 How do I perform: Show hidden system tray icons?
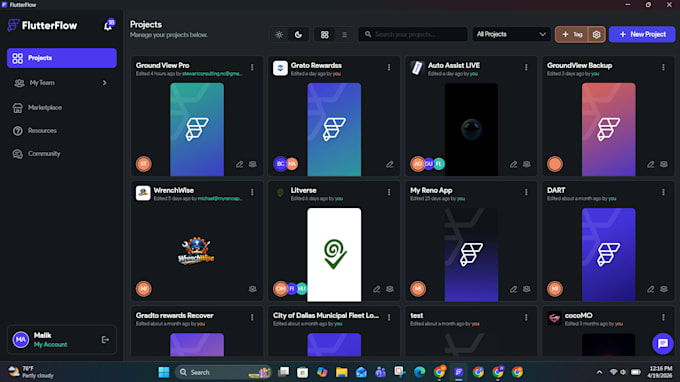(x=599, y=372)
